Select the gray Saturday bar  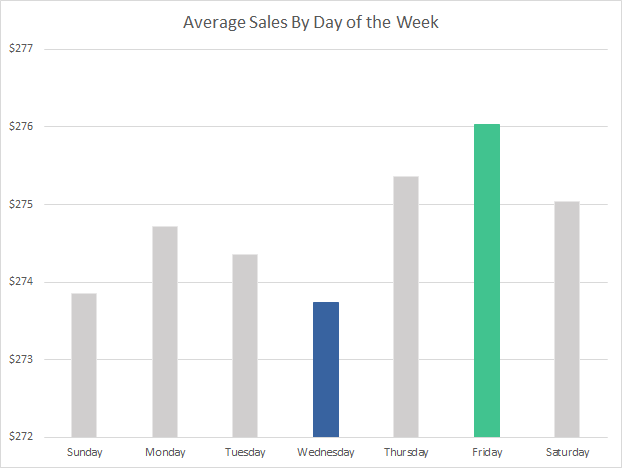click(x=567, y=319)
